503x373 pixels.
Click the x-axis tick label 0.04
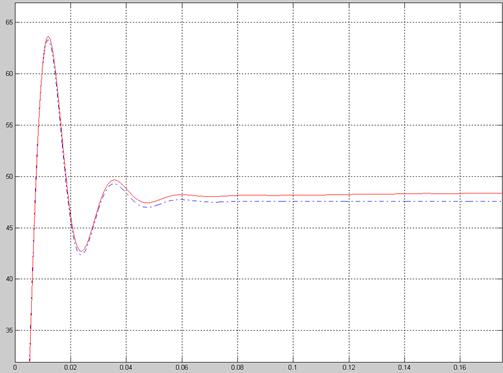point(126,368)
